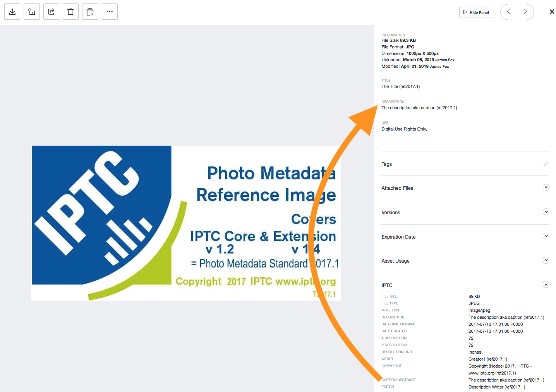Image resolution: width=556 pixels, height=392 pixels.
Task: Click the IPTC file size value '89 kB'
Action: click(474, 296)
